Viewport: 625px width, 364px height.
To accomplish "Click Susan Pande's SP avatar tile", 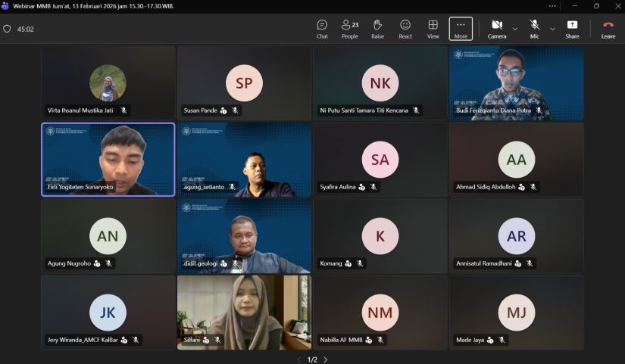I will tap(244, 83).
